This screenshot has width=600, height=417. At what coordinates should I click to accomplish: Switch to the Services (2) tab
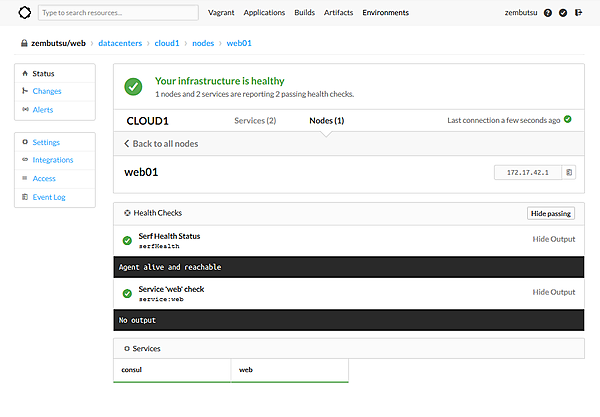pos(254,120)
